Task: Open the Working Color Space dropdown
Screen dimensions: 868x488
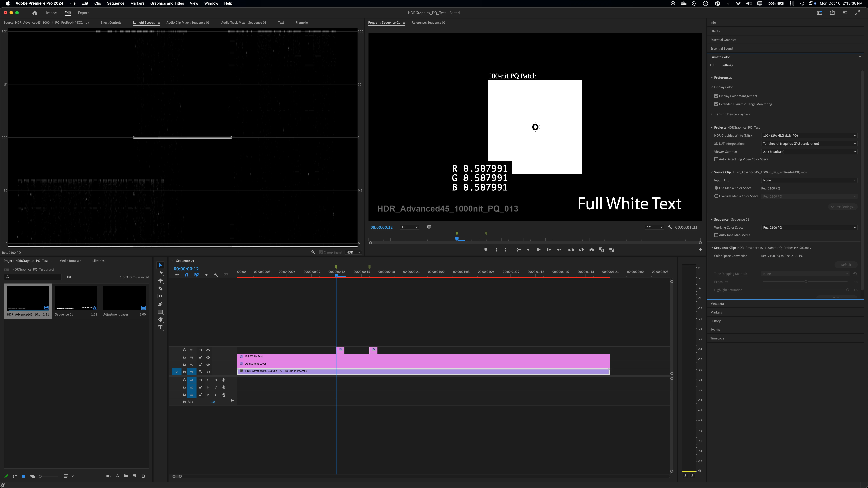Action: click(809, 228)
